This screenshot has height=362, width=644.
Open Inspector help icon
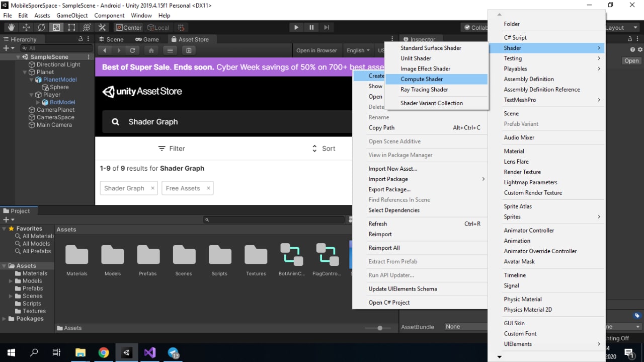point(633,49)
